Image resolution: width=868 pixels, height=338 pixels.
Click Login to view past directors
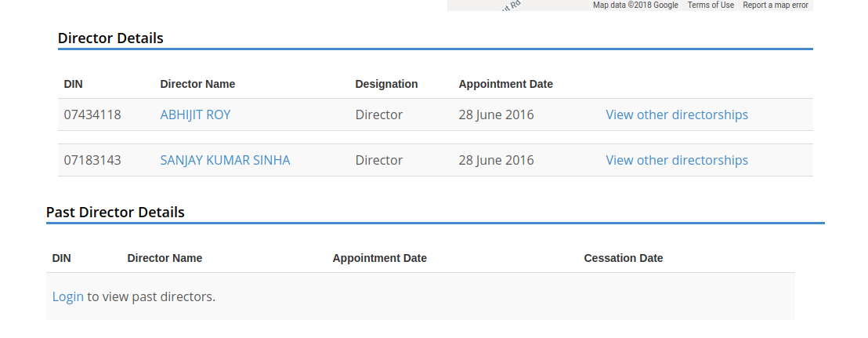tap(67, 296)
